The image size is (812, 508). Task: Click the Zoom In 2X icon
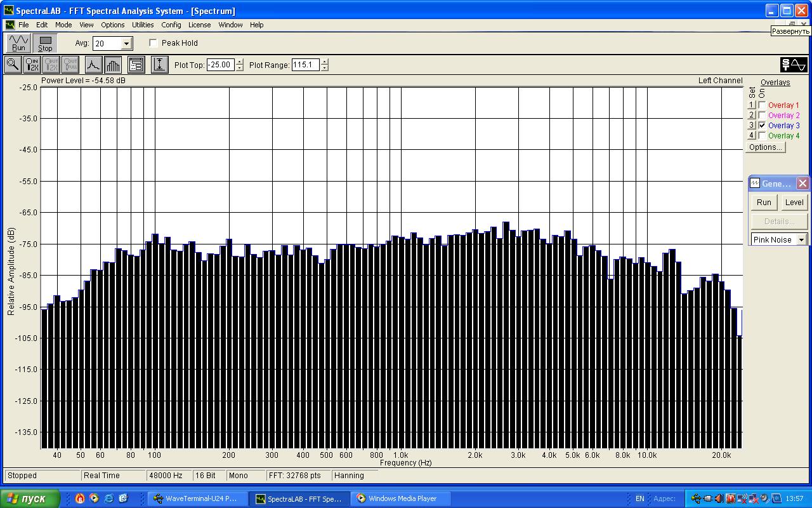pyautogui.click(x=32, y=65)
